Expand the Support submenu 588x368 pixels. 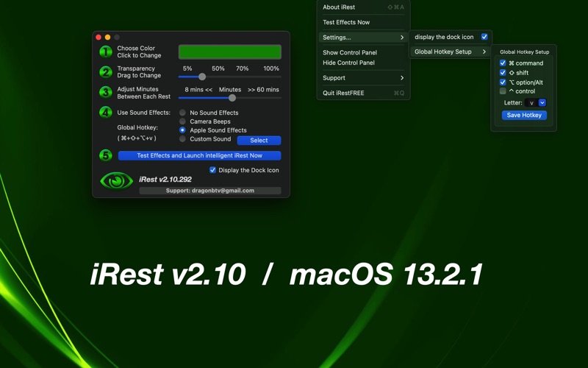(363, 78)
